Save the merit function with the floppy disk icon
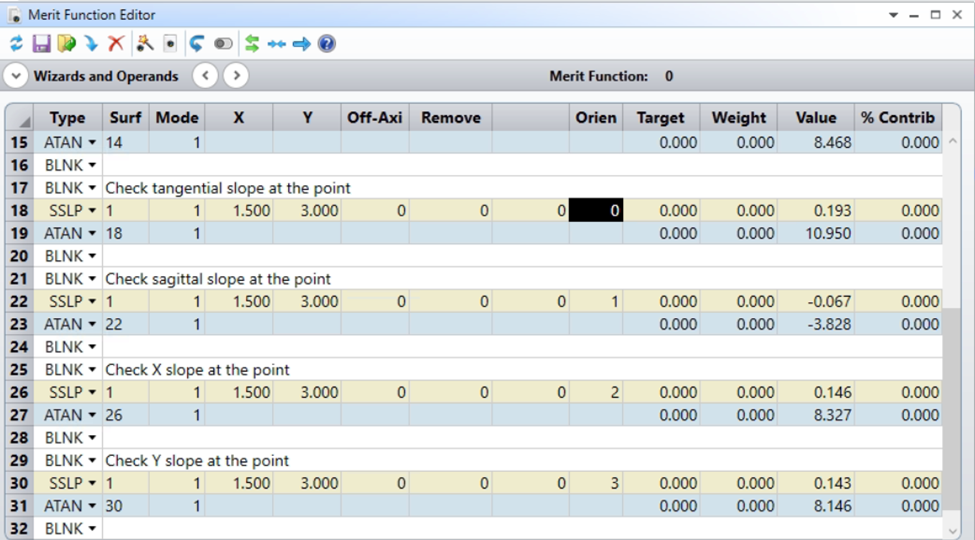The height and width of the screenshot is (540, 975). point(41,44)
